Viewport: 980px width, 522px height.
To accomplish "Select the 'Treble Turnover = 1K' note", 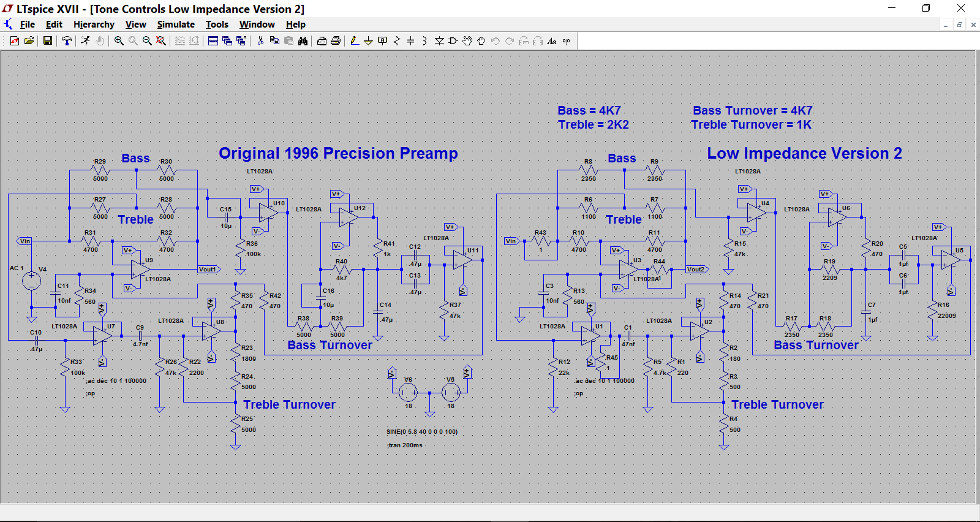I will point(751,124).
